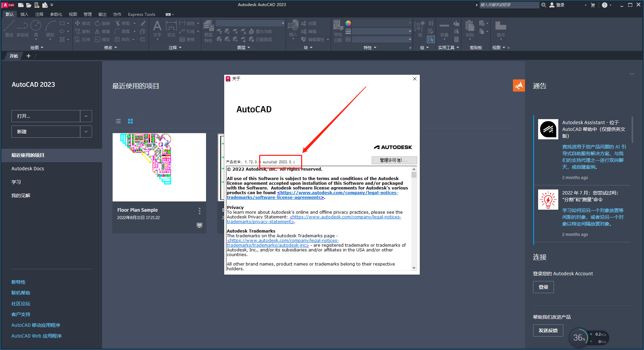
Task: Click the Scale (缩放) tool
Action: [103, 39]
